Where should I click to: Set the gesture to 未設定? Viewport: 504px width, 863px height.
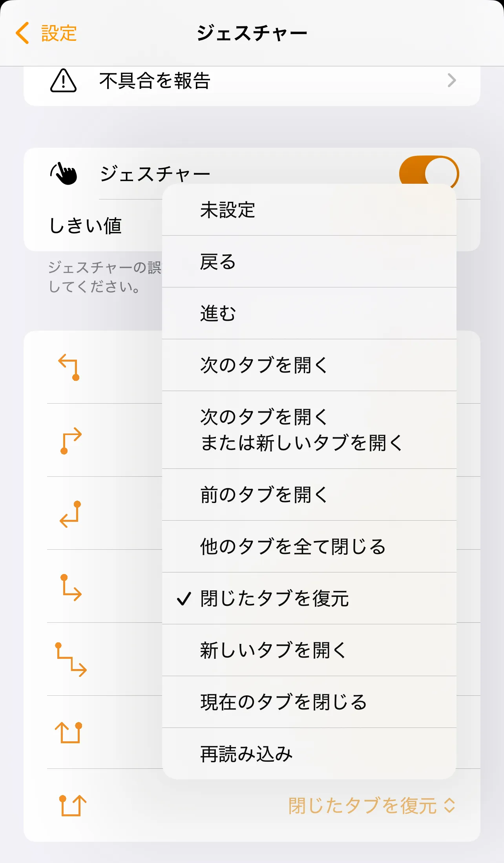pyautogui.click(x=228, y=210)
